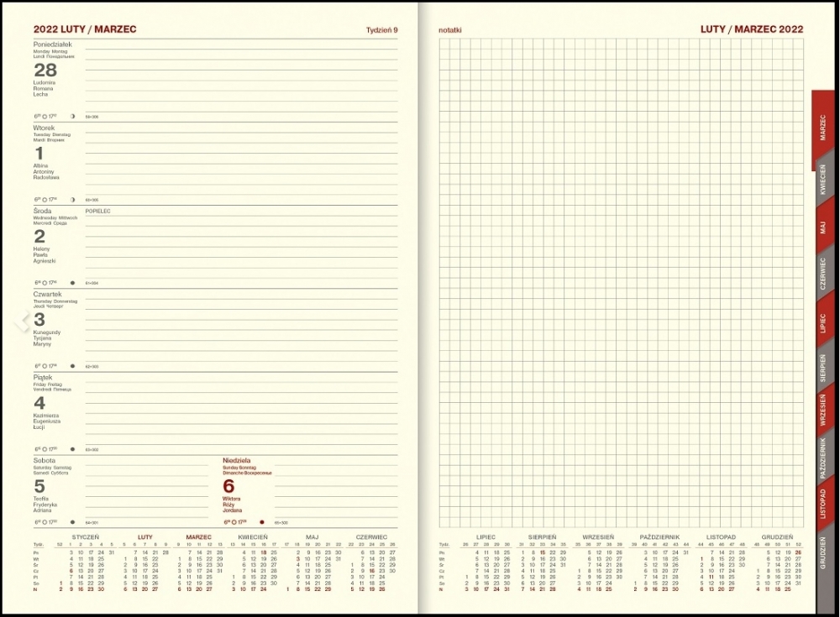Select the large date number 4 under Piątek
Image resolution: width=840 pixels, height=617 pixels.
point(39,403)
